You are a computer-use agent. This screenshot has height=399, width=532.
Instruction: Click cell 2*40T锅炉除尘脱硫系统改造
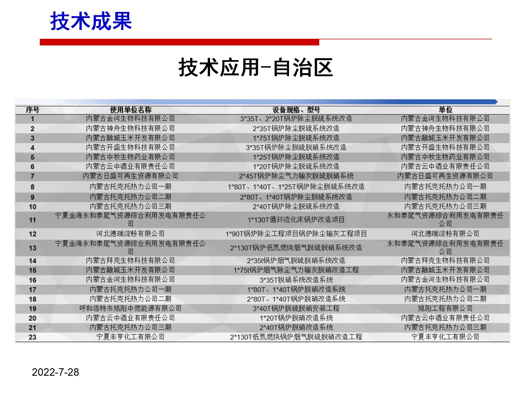(296, 207)
